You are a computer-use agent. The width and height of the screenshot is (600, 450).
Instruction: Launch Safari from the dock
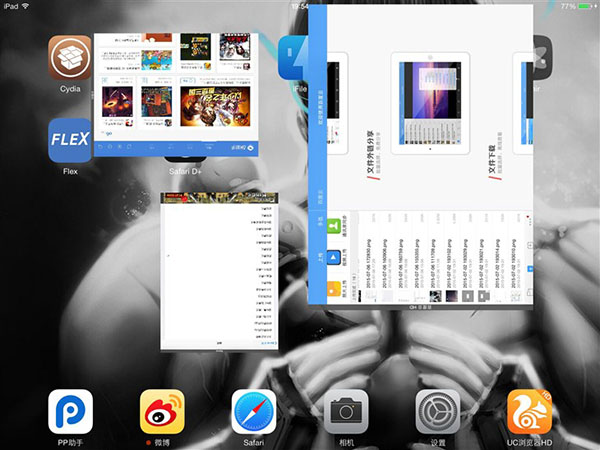pos(254,411)
